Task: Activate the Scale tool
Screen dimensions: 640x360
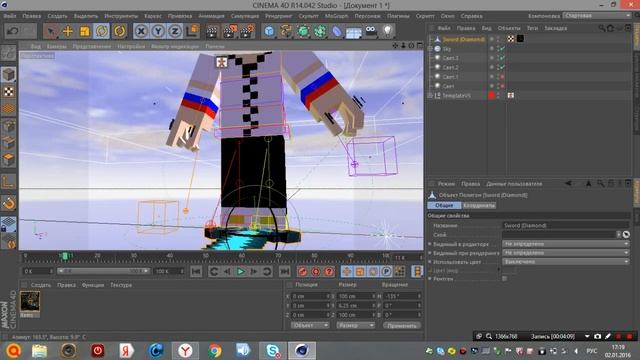Action: [84, 31]
